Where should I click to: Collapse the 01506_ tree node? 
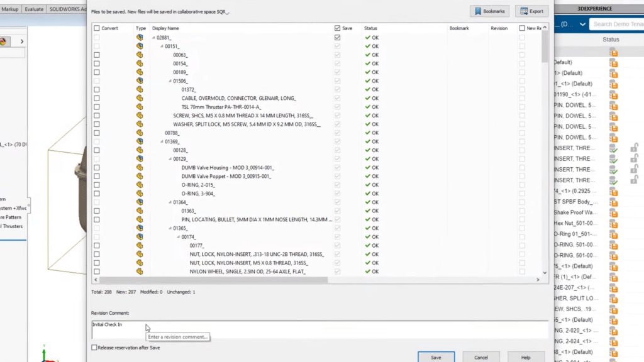(170, 81)
